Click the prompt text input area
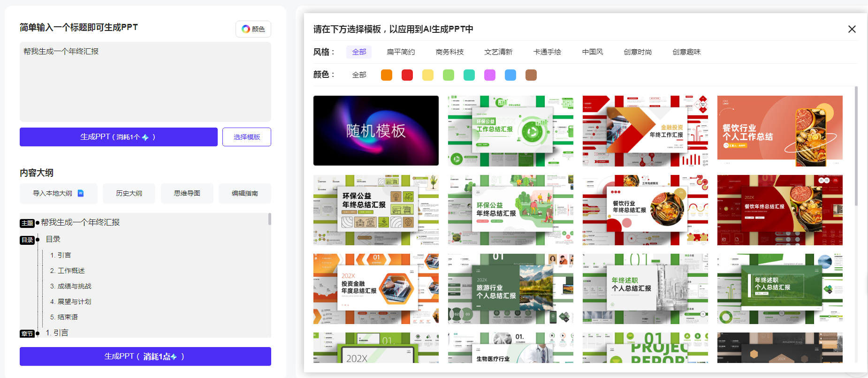Image resolution: width=868 pixels, height=378 pixels. pos(145,82)
